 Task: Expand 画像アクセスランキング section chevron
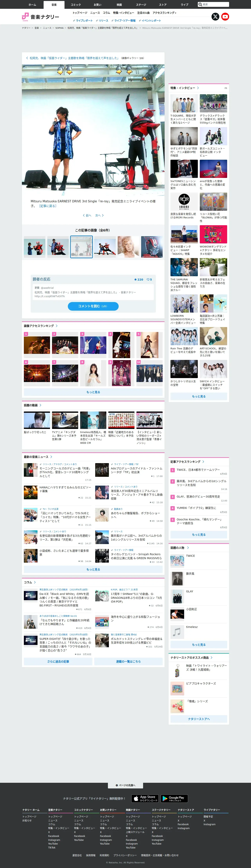click(56, 326)
